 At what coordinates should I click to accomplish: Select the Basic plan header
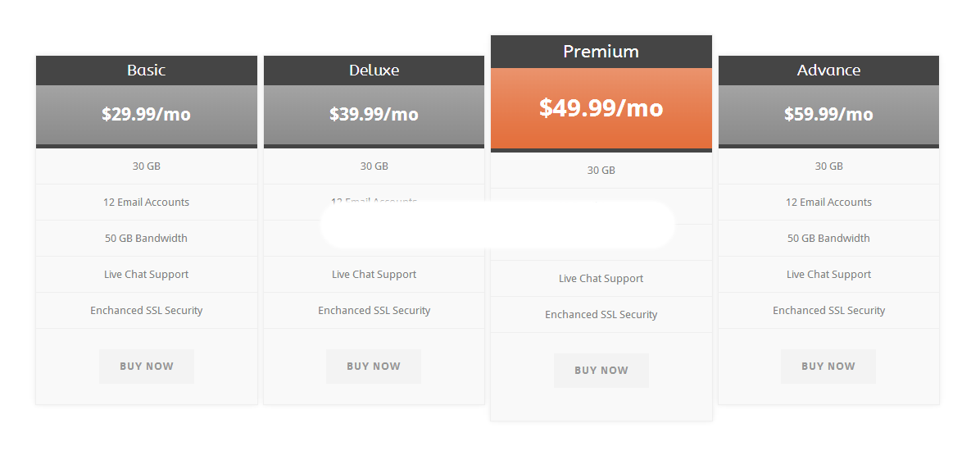coord(147,71)
